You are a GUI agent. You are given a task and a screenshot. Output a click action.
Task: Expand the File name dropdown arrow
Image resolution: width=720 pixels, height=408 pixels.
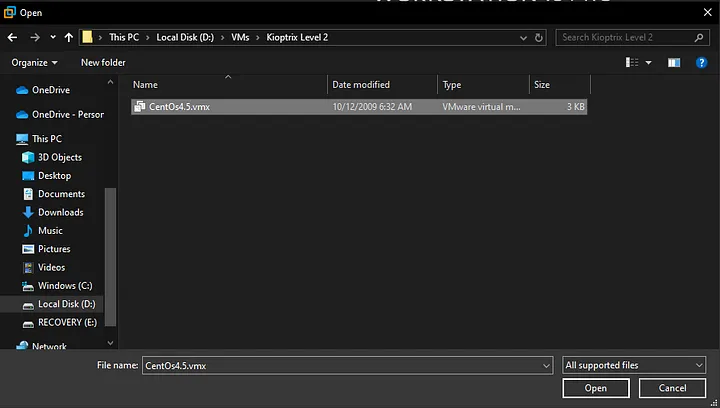point(546,366)
